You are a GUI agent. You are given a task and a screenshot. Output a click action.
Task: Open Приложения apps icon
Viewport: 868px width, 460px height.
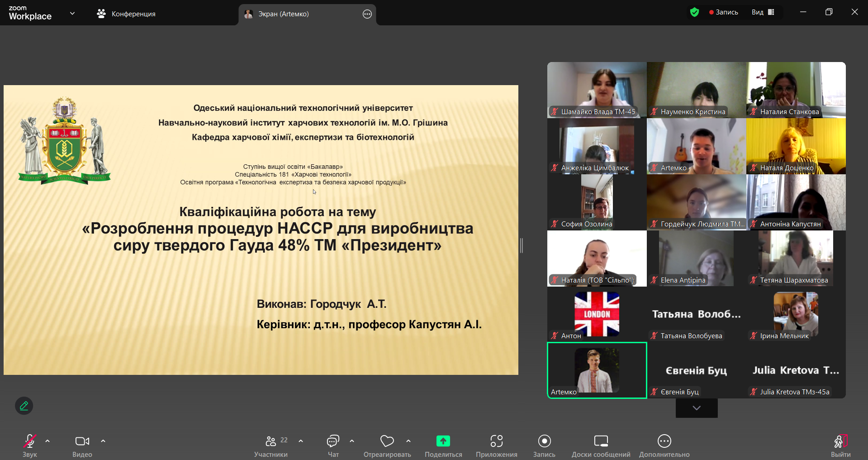click(x=497, y=441)
